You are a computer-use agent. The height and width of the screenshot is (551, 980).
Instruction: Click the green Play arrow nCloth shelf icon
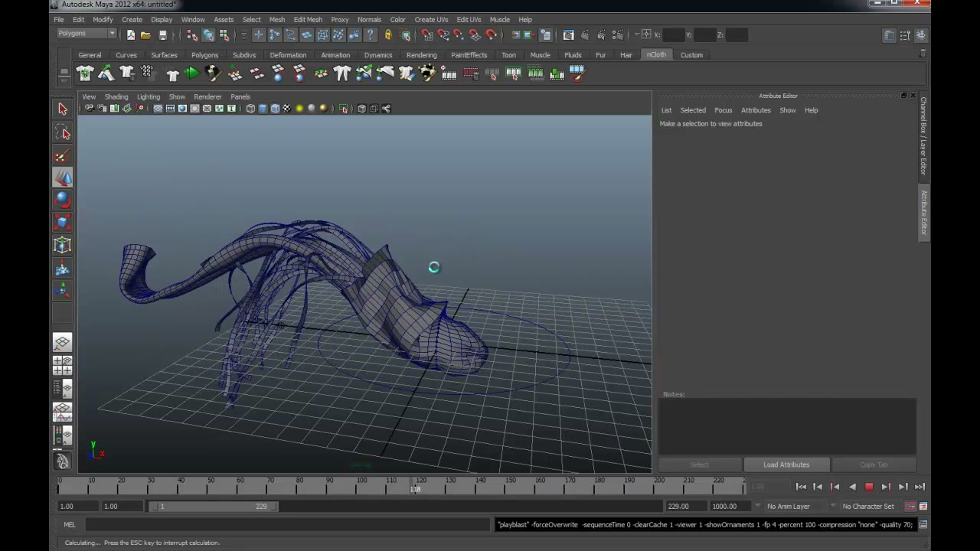pos(191,73)
